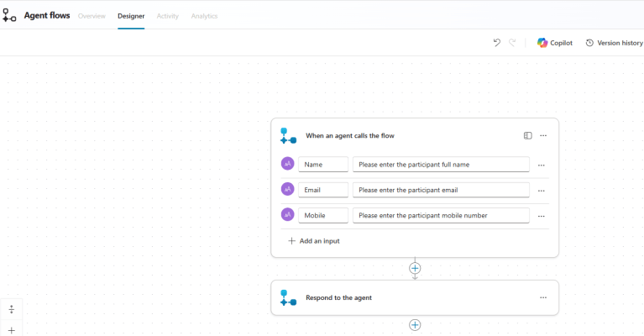Open the Email input row options menu

pos(542,190)
